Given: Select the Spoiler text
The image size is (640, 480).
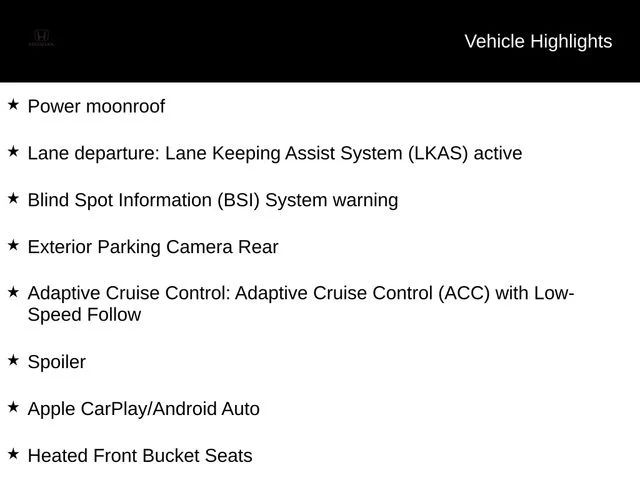Looking at the screenshot, I should tap(57, 362).
